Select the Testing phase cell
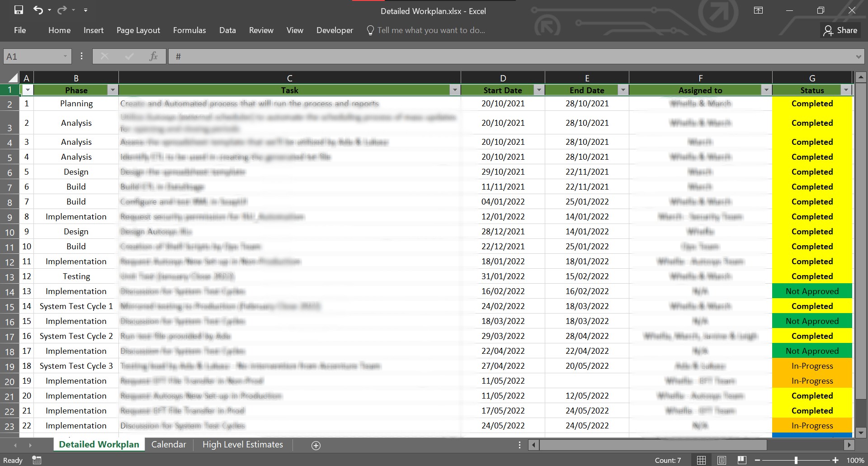868x466 pixels. (x=76, y=276)
